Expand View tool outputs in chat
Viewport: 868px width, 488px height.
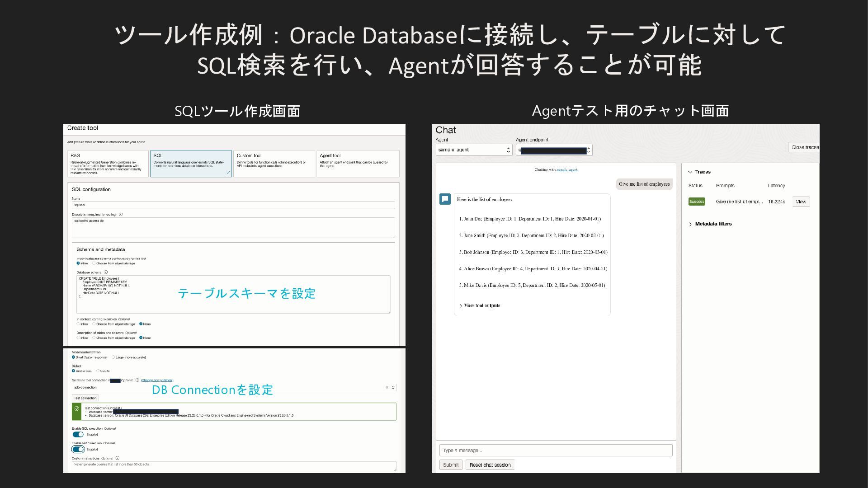point(479,305)
